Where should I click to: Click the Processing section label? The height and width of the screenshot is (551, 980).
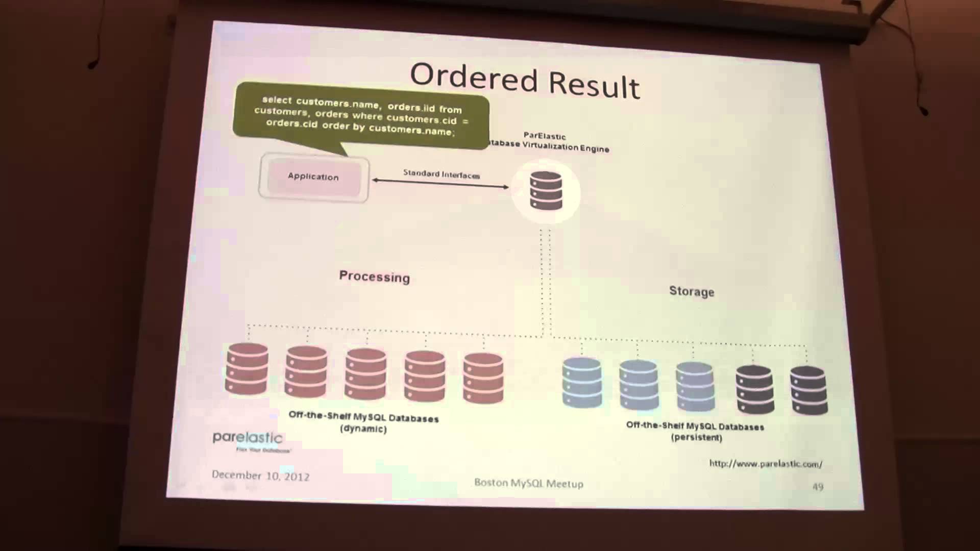pos(374,277)
